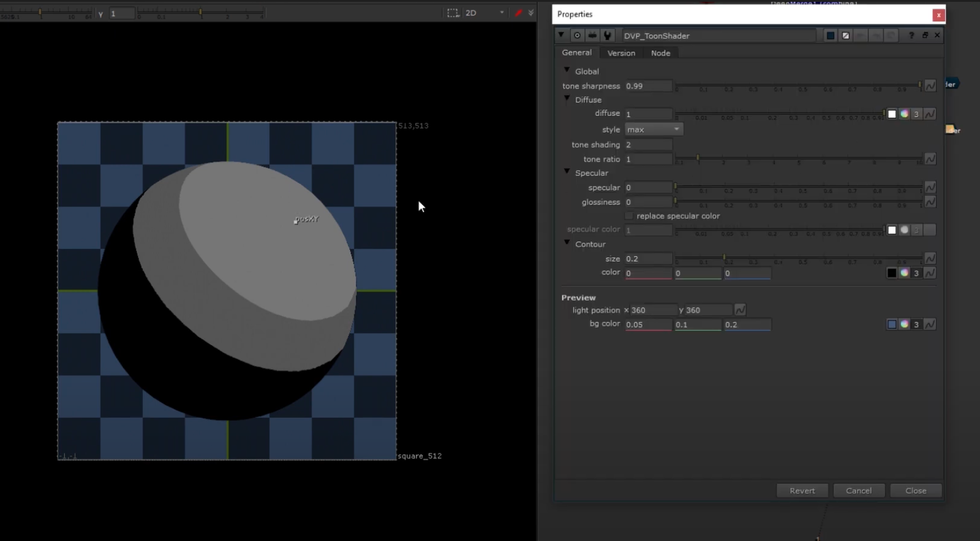Switch to the Version tab
The image size is (980, 541).
(x=621, y=53)
